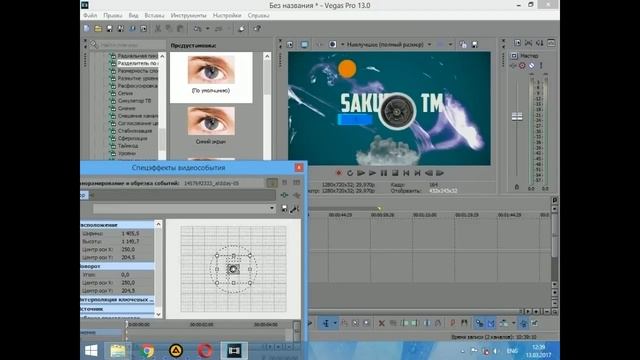Choose the (По умолчанию) preset thumbnail
The image size is (640, 360).
211,77
